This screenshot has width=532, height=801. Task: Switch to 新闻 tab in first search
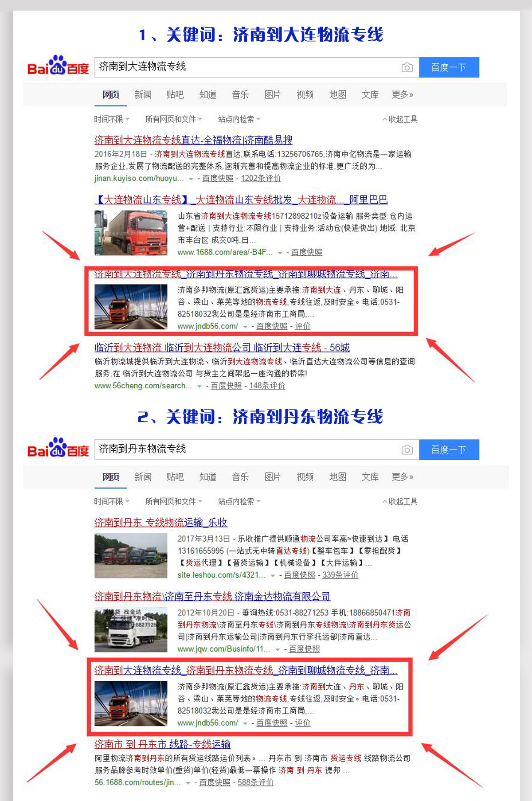[143, 94]
